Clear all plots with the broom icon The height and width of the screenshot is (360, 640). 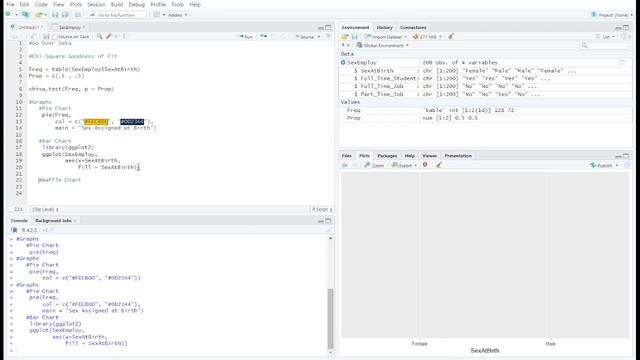[x=439, y=165]
